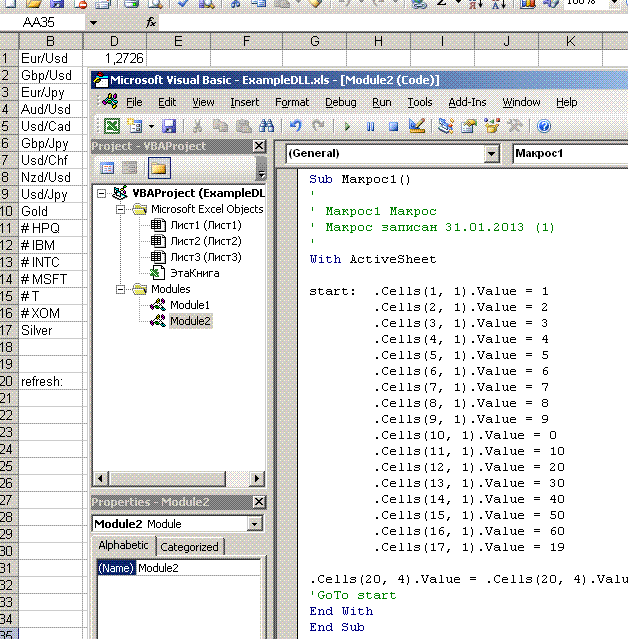This screenshot has height=639, width=639.
Task: Open the Insert object dropdown arrow
Action: pyautogui.click(x=151, y=126)
